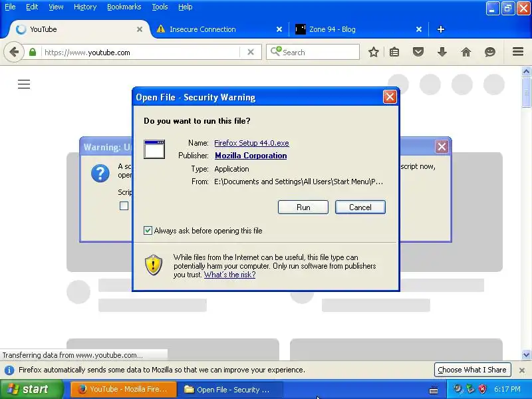The image size is (532, 399).
Task: Stop loading with the address bar X
Action: tap(251, 53)
